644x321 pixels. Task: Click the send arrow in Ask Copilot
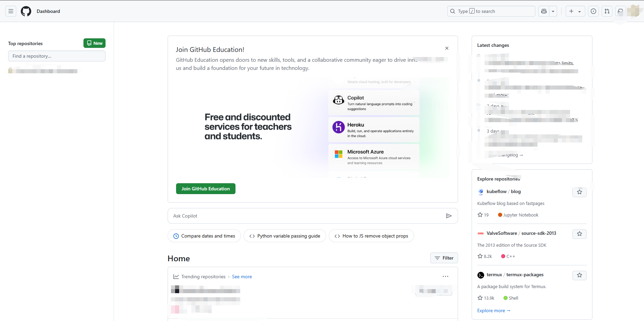[x=449, y=216]
